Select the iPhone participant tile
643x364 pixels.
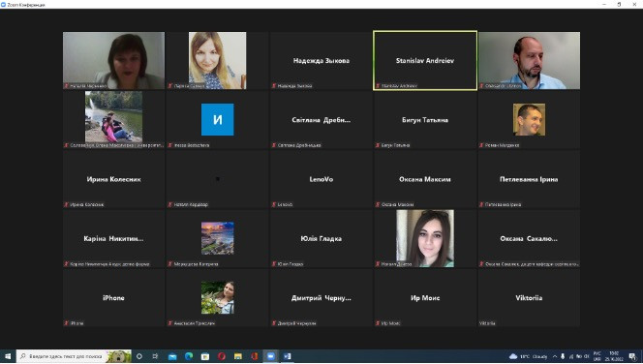(113, 297)
